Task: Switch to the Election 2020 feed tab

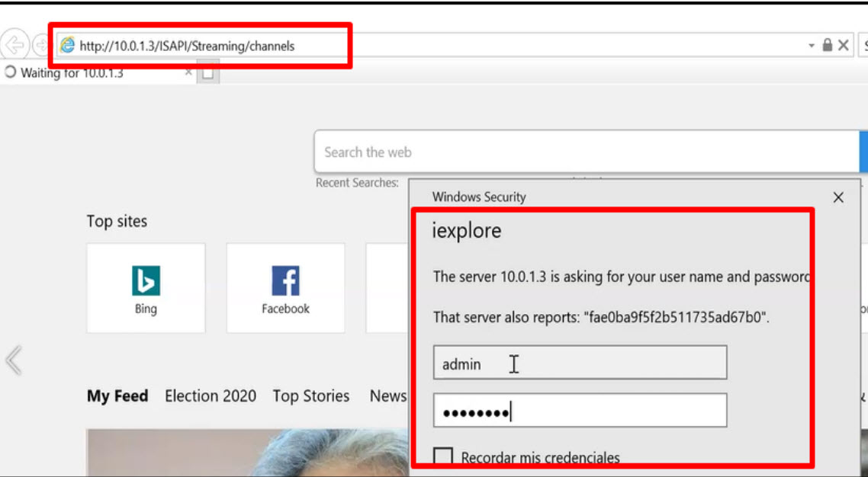Action: tap(210, 395)
